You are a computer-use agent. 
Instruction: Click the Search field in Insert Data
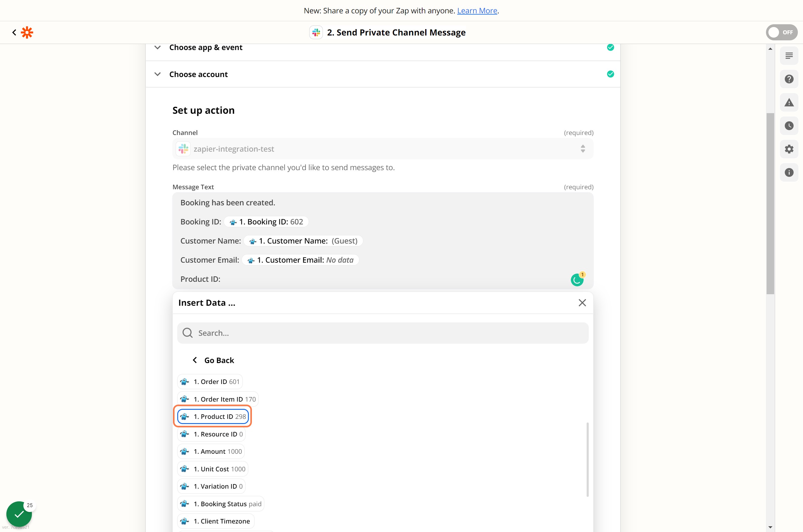383,333
